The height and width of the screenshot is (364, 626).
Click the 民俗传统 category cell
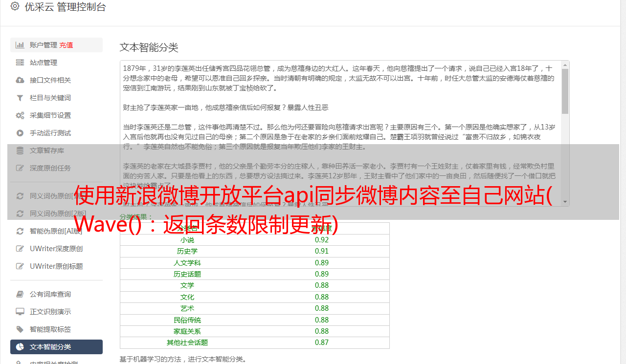pyautogui.click(x=187, y=320)
